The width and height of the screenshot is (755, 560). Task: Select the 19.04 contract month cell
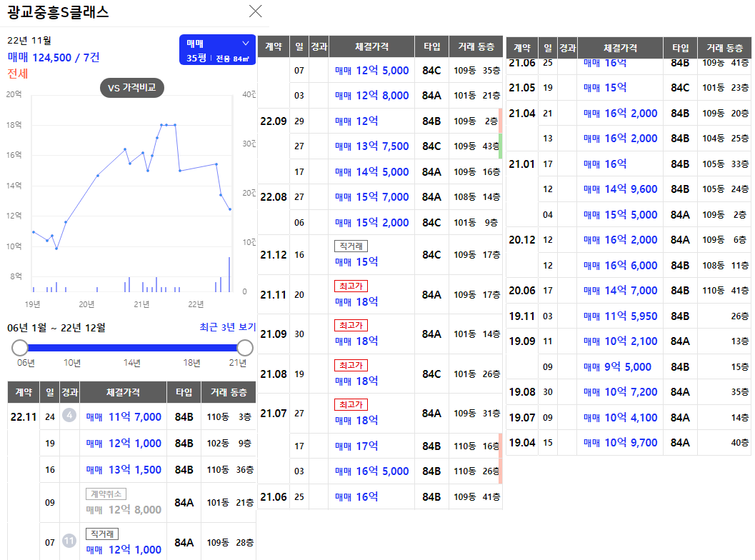tap(522, 443)
